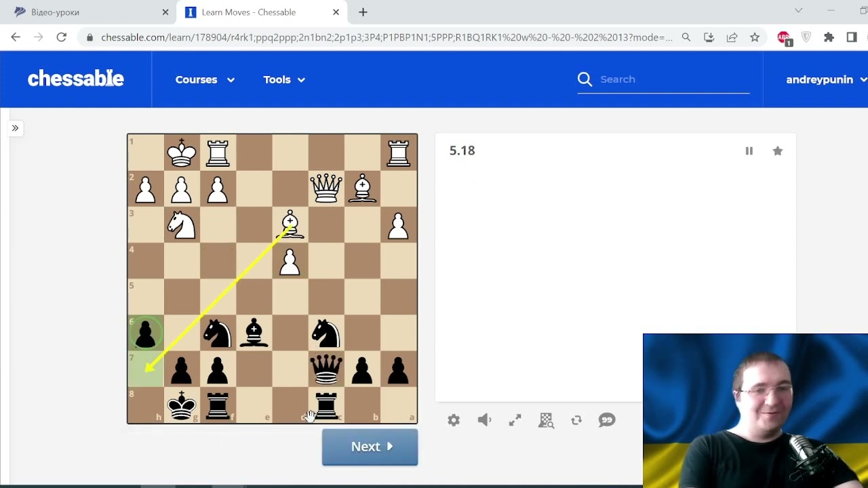
Task: Click the Next button
Action: pos(370,447)
